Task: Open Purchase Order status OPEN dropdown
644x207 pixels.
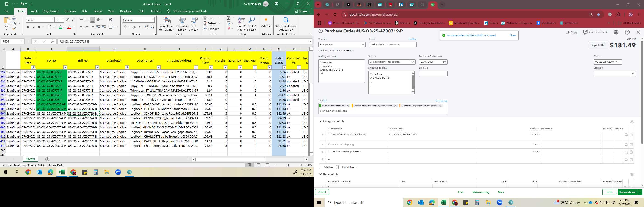Action: 349,51
